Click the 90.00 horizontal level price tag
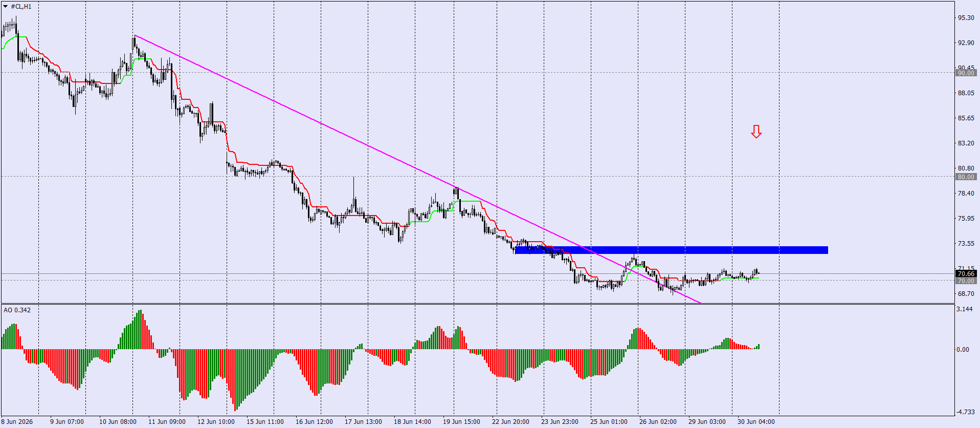This screenshot has width=980, height=428. click(x=966, y=73)
